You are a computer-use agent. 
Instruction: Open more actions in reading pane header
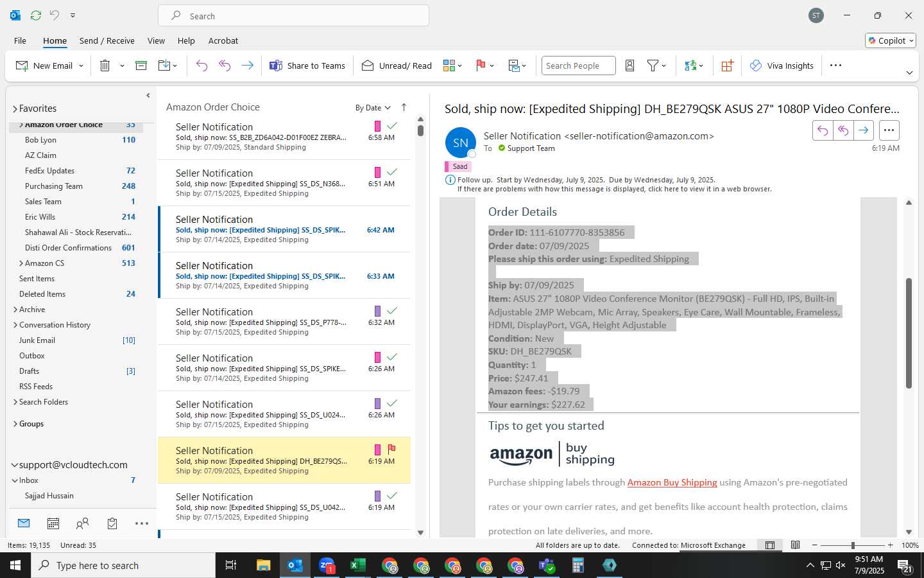coord(889,130)
